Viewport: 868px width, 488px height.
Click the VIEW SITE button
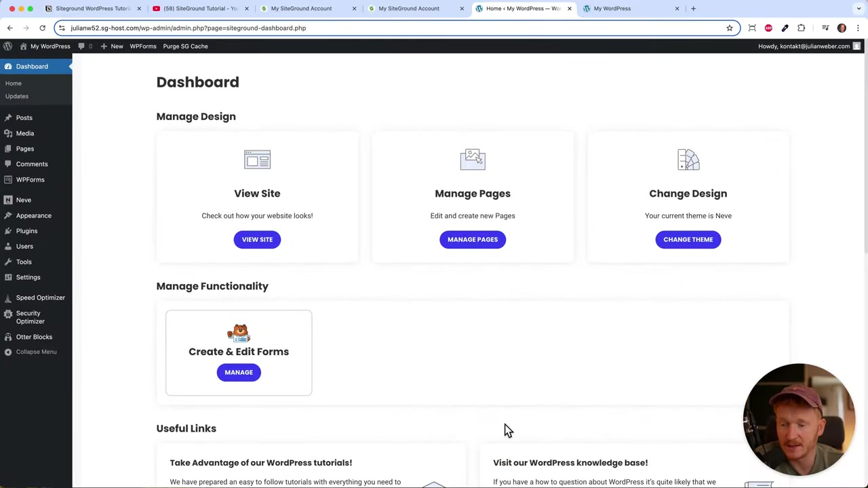pyautogui.click(x=257, y=239)
